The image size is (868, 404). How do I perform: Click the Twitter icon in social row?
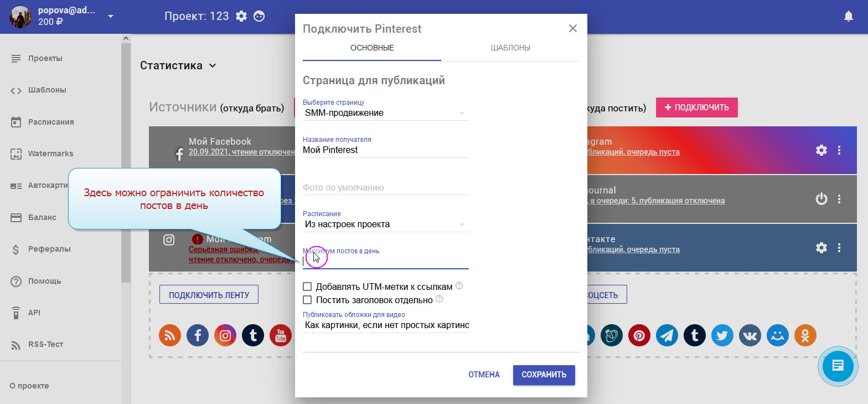[722, 335]
